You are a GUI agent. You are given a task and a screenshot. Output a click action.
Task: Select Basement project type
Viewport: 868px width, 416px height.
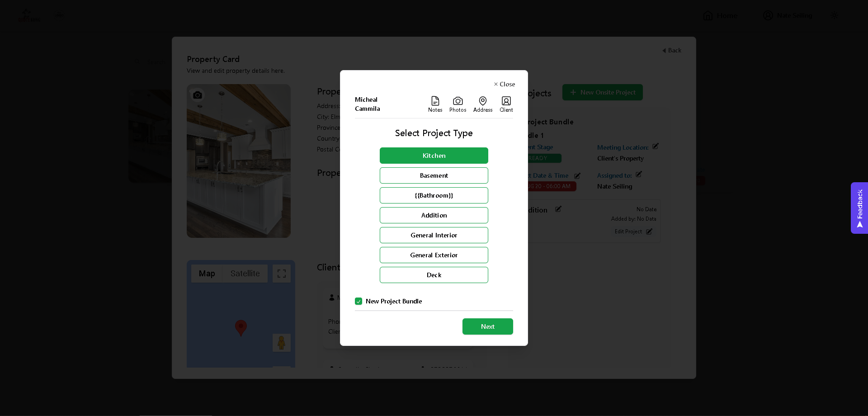pyautogui.click(x=434, y=175)
